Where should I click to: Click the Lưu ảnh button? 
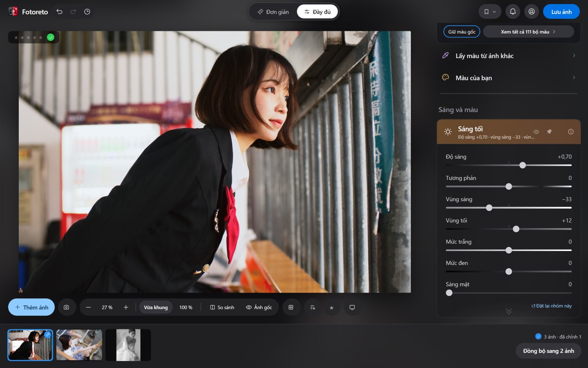pos(561,12)
